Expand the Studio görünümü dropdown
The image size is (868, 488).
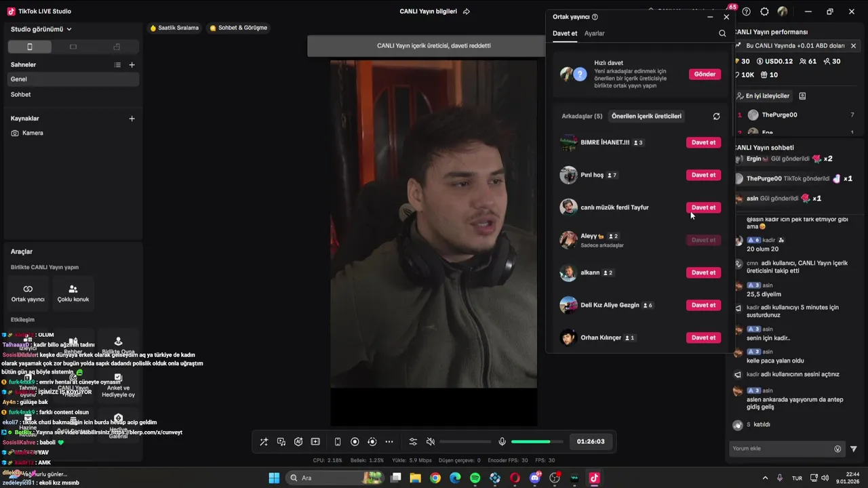coord(41,29)
